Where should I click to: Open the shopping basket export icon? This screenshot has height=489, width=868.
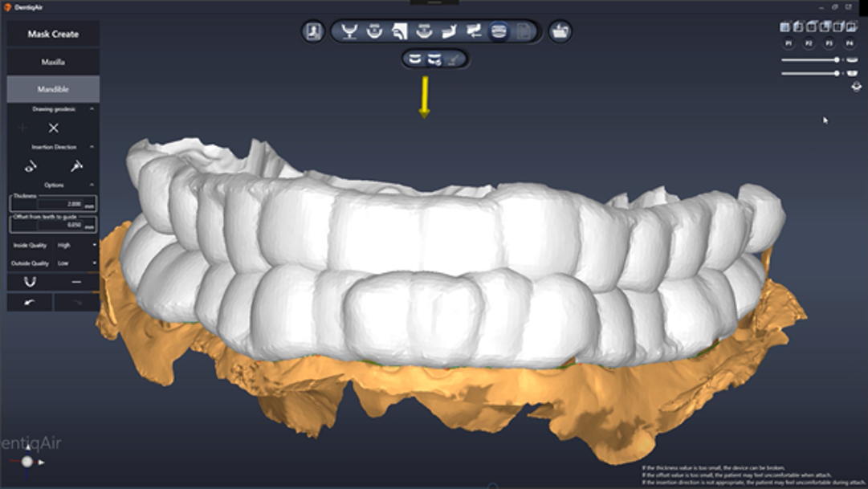[560, 31]
